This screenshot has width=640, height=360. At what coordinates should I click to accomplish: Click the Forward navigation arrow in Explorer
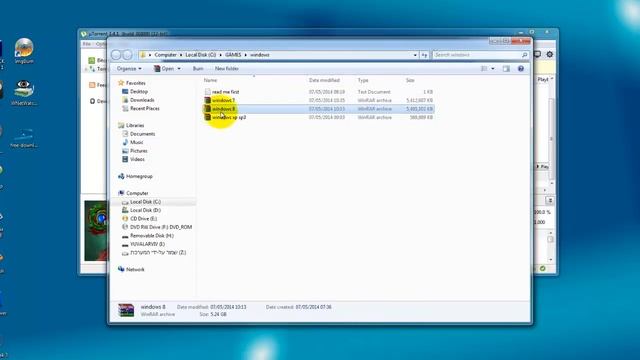point(127,55)
